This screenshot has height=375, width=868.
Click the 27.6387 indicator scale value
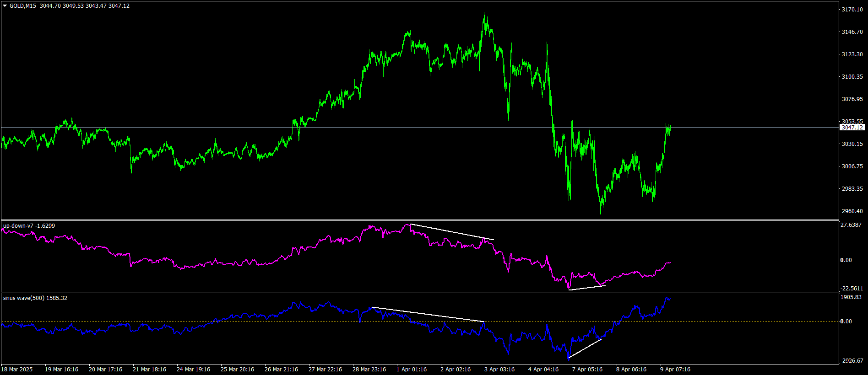[852, 225]
